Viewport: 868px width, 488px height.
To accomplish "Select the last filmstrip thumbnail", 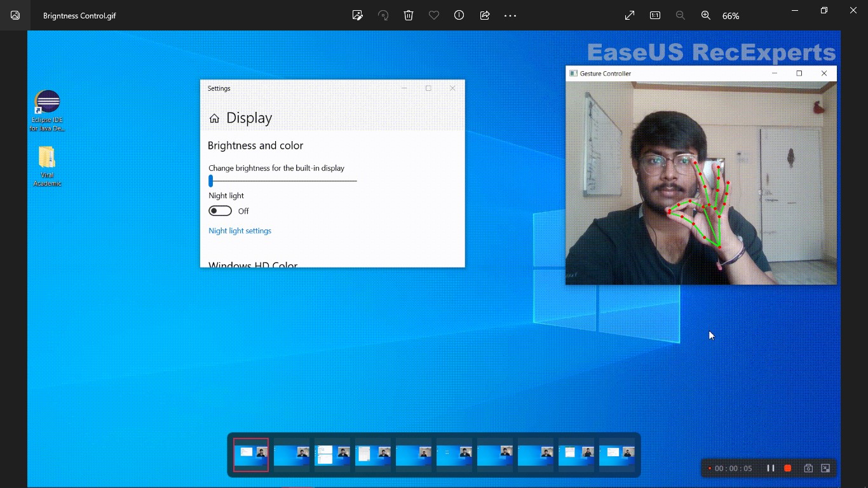I will tap(617, 455).
